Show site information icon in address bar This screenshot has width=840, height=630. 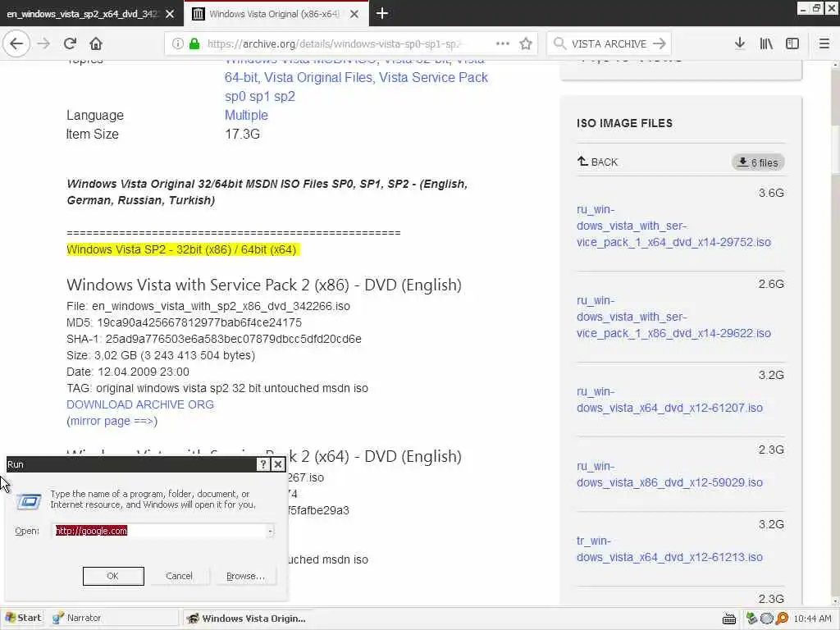click(177, 44)
